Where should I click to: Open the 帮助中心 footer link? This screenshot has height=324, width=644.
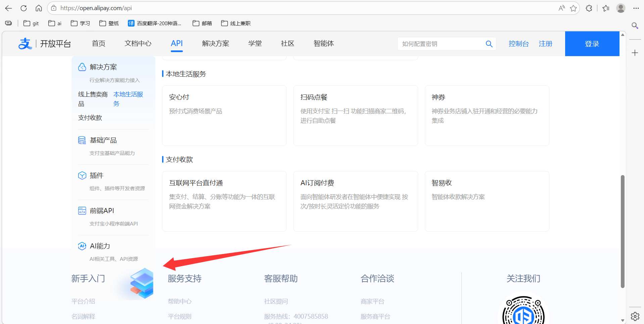[x=180, y=301]
